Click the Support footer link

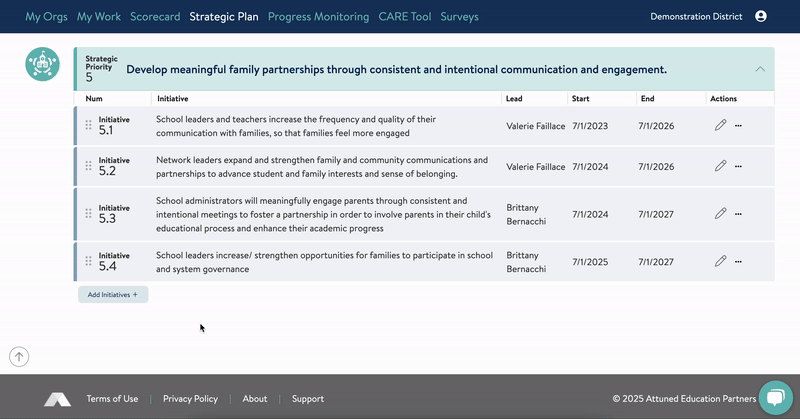click(307, 399)
